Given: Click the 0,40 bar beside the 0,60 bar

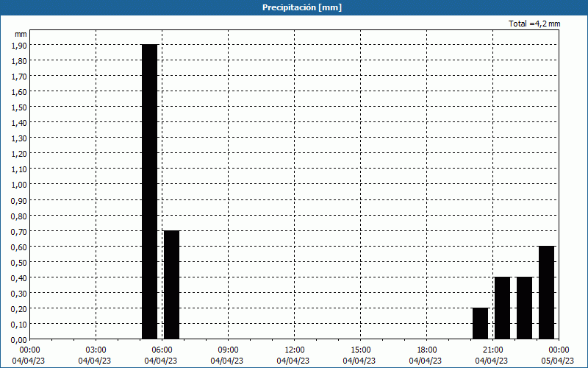Looking at the screenshot, I should click(525, 308).
